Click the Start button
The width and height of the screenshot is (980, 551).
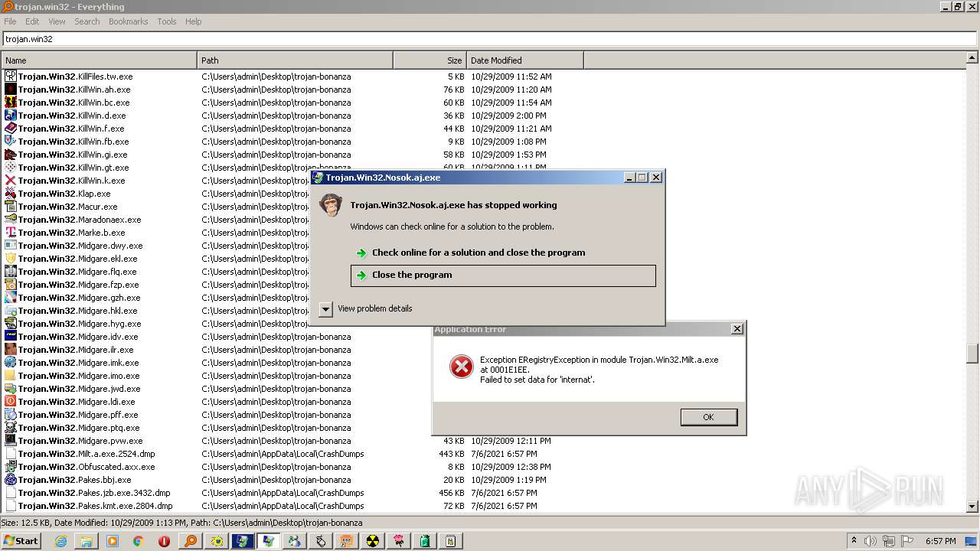click(x=21, y=541)
